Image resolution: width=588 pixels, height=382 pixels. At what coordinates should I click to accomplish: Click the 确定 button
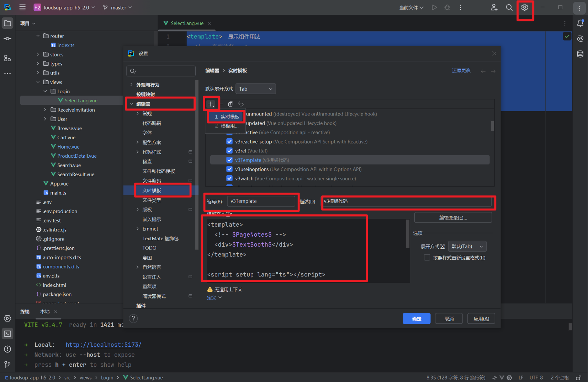(417, 319)
